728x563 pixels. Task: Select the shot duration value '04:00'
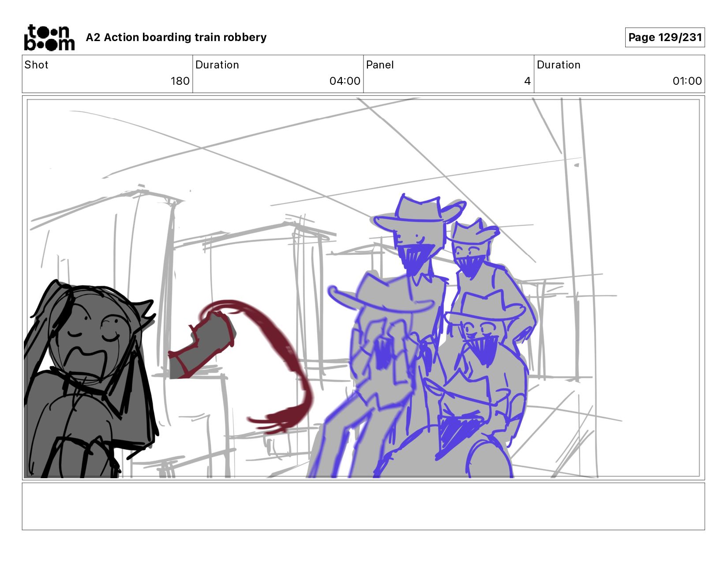pyautogui.click(x=345, y=81)
